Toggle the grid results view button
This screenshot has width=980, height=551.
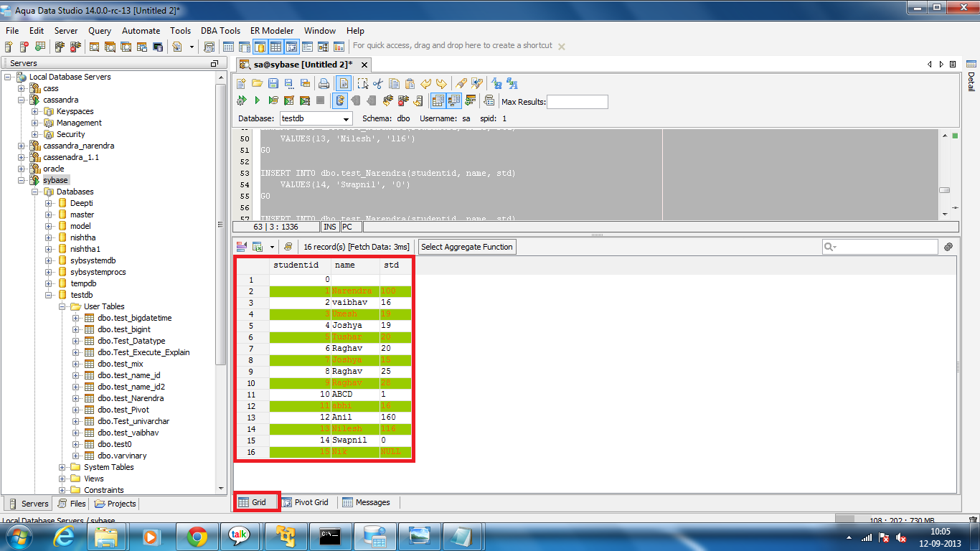click(438, 100)
